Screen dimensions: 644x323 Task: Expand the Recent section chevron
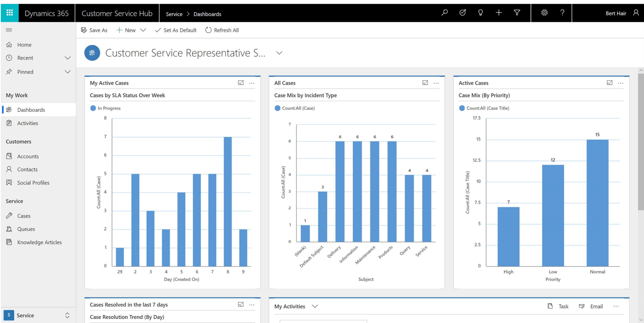point(68,58)
